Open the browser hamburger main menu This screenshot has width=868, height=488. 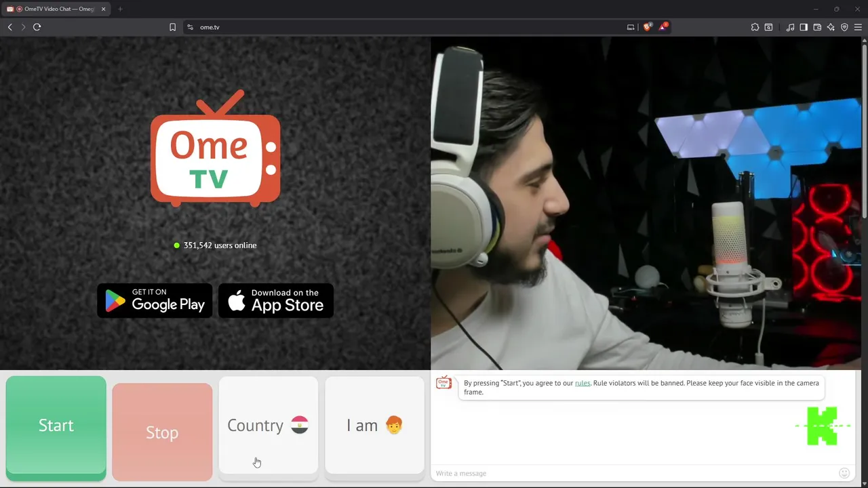[858, 27]
